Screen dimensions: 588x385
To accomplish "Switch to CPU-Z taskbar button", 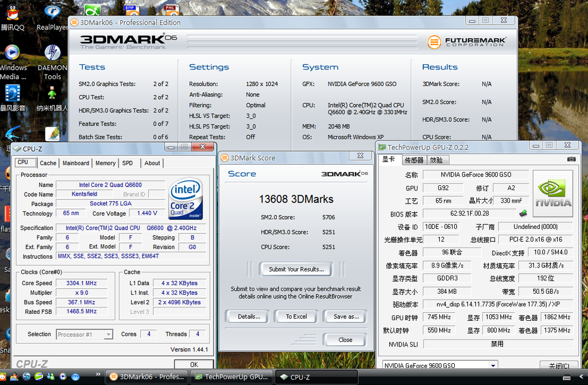I will coord(316,377).
